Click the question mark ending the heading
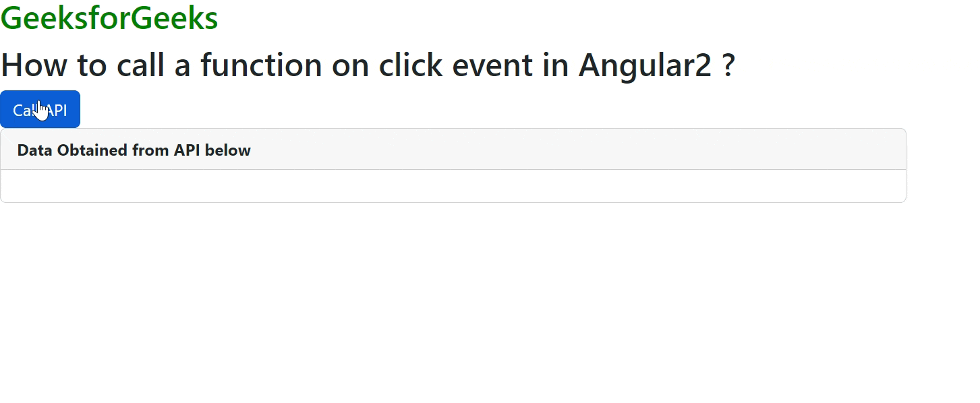The height and width of the screenshot is (403, 980). (727, 65)
